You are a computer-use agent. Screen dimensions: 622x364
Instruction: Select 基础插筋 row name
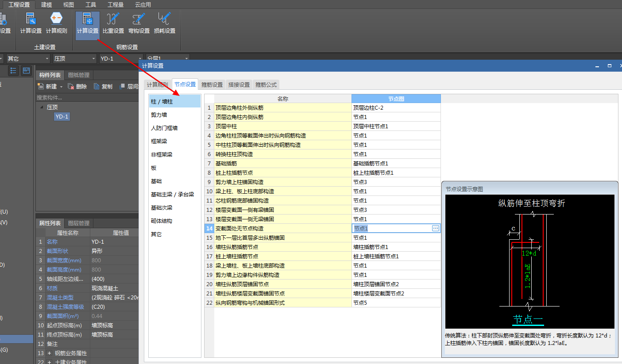(283, 164)
